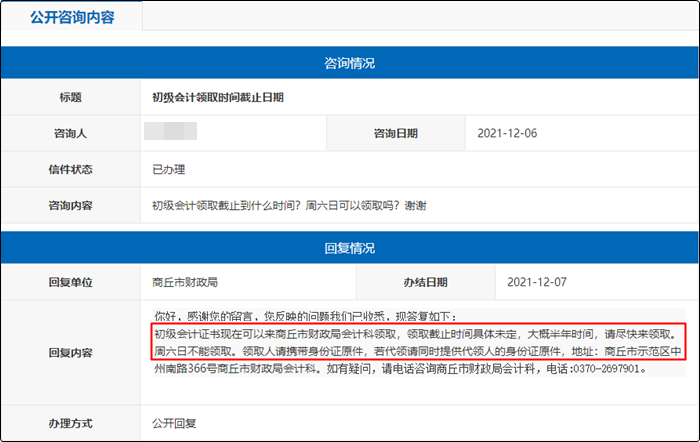Select the 咨询日期 label cell

click(x=396, y=133)
